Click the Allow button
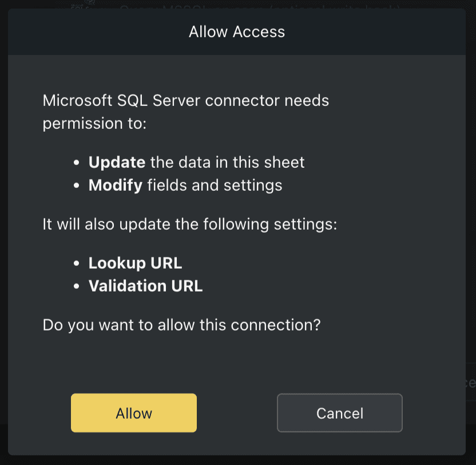This screenshot has width=476, height=465. click(133, 412)
